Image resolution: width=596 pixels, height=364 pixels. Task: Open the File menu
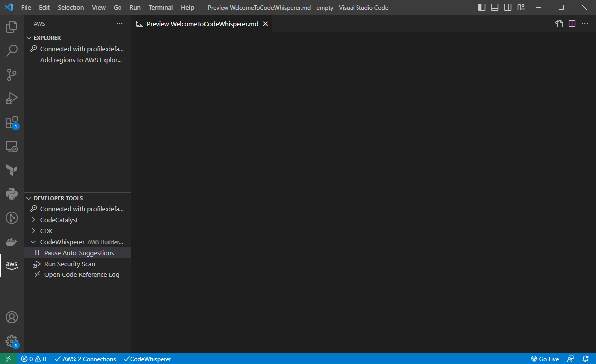[x=26, y=7]
